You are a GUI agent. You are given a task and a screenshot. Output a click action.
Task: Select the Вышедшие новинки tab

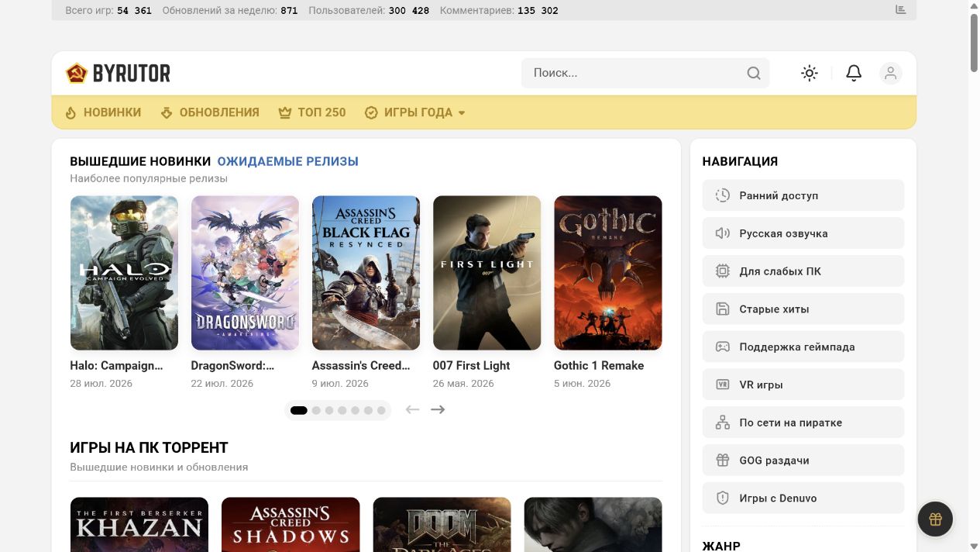click(x=140, y=161)
